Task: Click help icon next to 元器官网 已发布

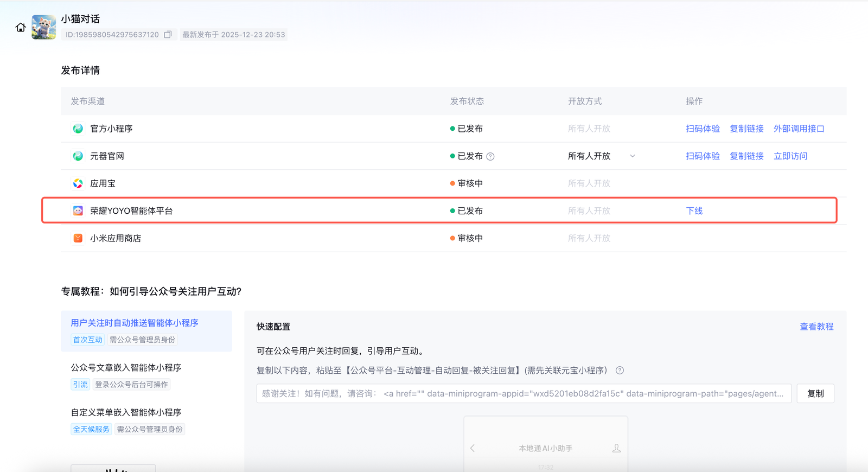Action: (490, 157)
